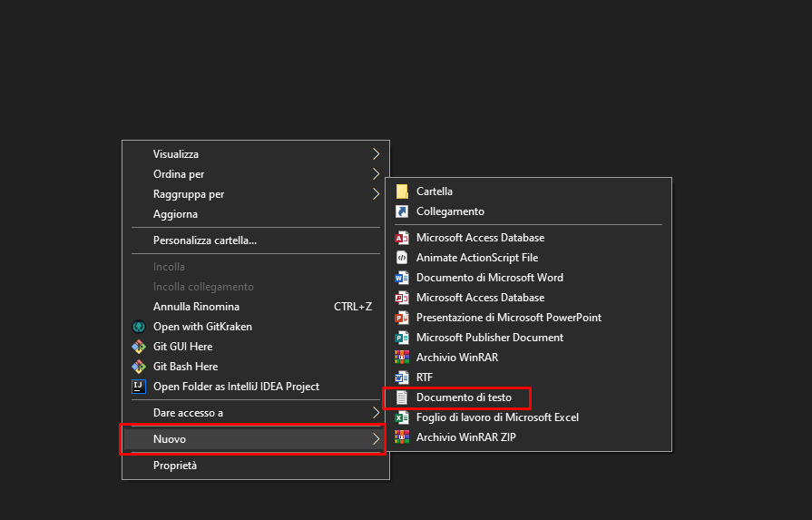Click the Archivio WinRAR books icon

pyautogui.click(x=402, y=358)
